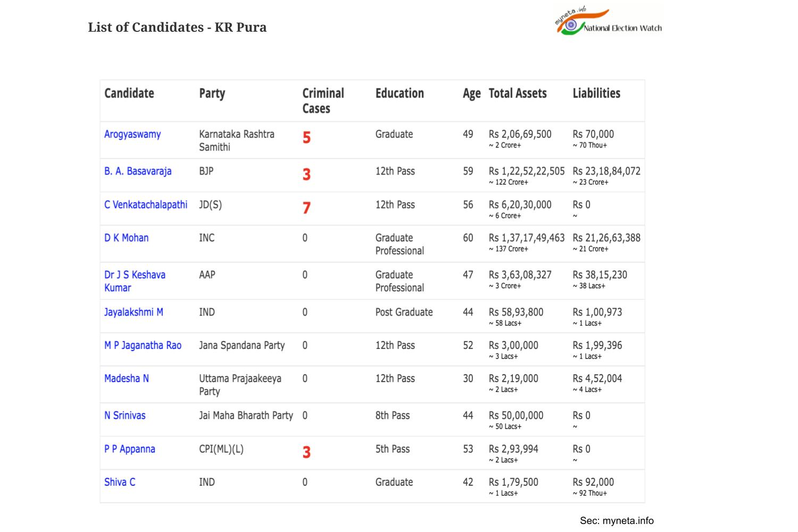The image size is (798, 532).
Task: Click assets value Rs 58,93,800
Action: tap(516, 312)
